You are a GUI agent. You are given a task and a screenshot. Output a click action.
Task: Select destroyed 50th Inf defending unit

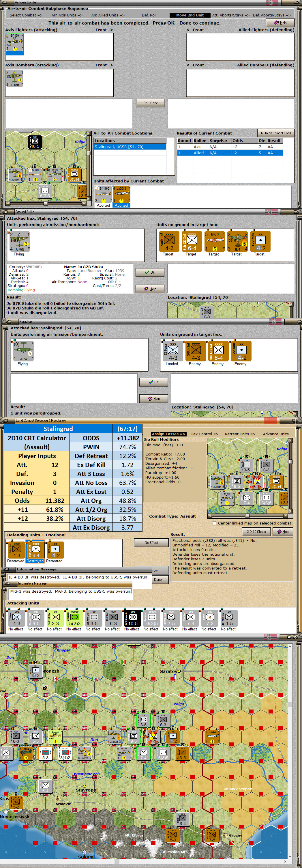point(16,550)
